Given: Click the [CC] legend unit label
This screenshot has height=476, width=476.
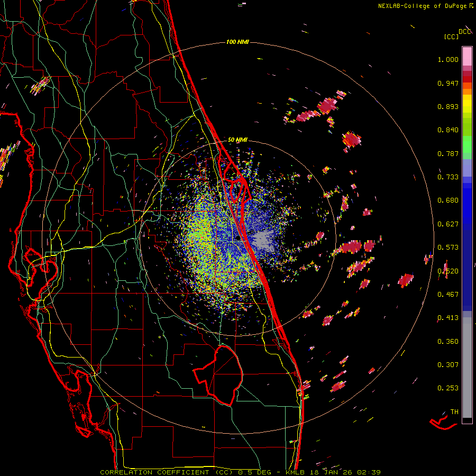Looking at the screenshot, I should click(x=451, y=36).
